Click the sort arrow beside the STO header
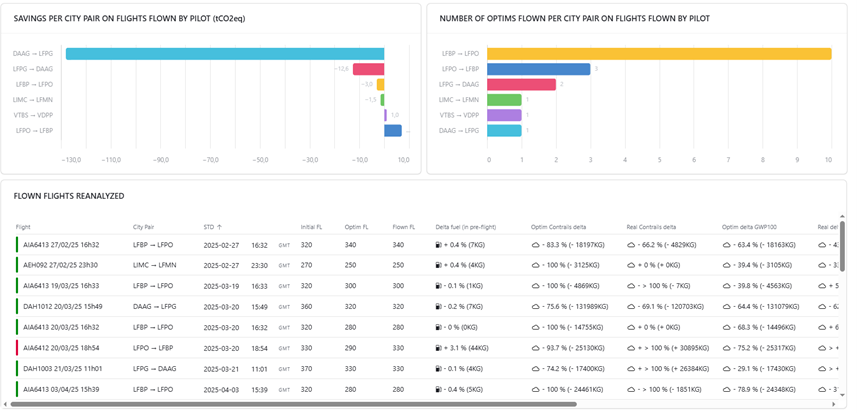 click(220, 227)
